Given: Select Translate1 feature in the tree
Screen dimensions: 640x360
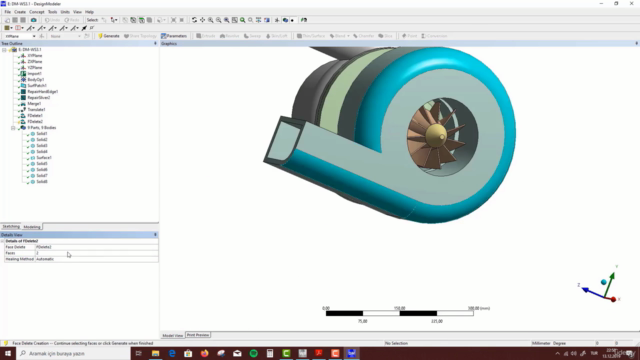Looking at the screenshot, I should click(x=36, y=110).
